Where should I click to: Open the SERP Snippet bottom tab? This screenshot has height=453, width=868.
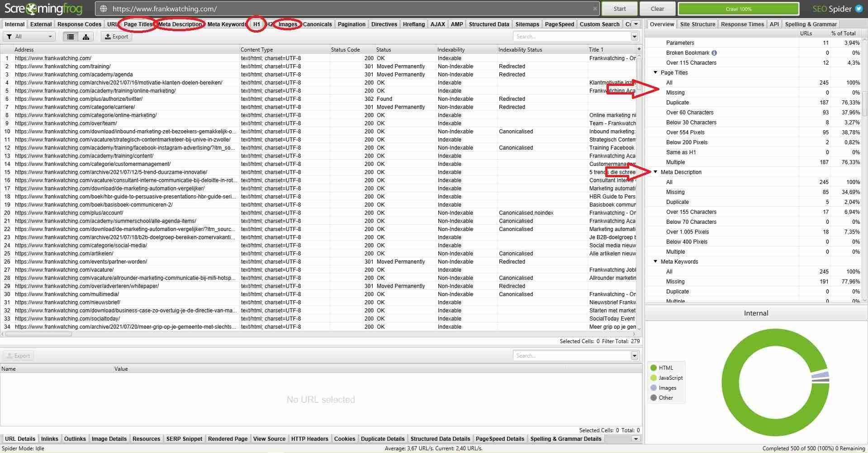pos(184,439)
